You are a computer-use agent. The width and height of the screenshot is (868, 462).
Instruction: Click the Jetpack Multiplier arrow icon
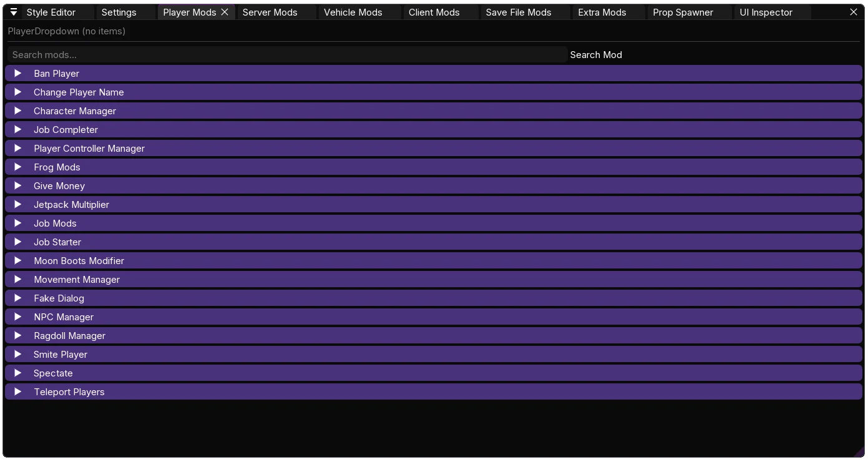click(x=18, y=204)
